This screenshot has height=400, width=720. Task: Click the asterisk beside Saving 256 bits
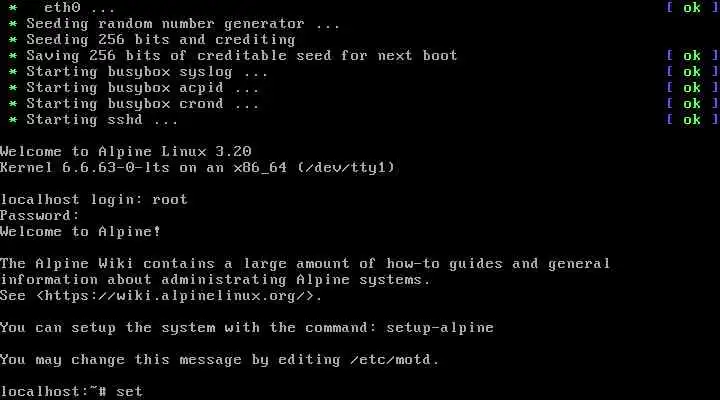13,56
